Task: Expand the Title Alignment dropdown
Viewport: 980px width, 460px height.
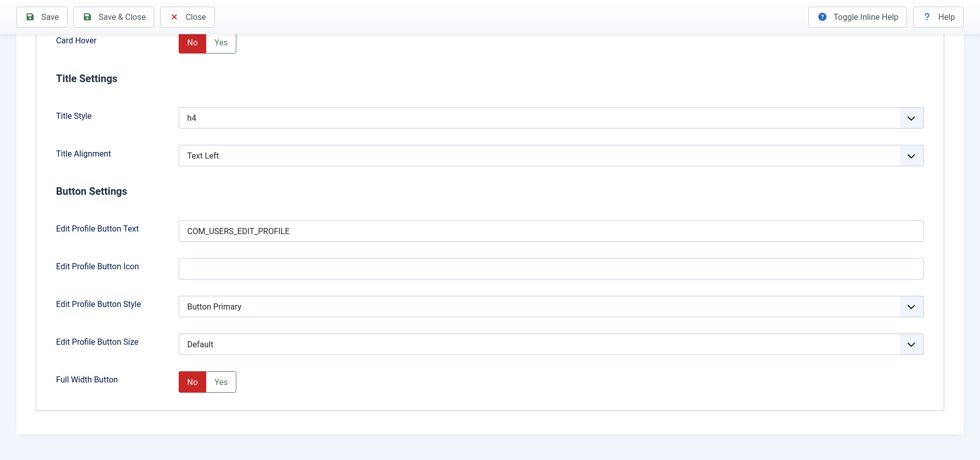Action: (x=551, y=156)
